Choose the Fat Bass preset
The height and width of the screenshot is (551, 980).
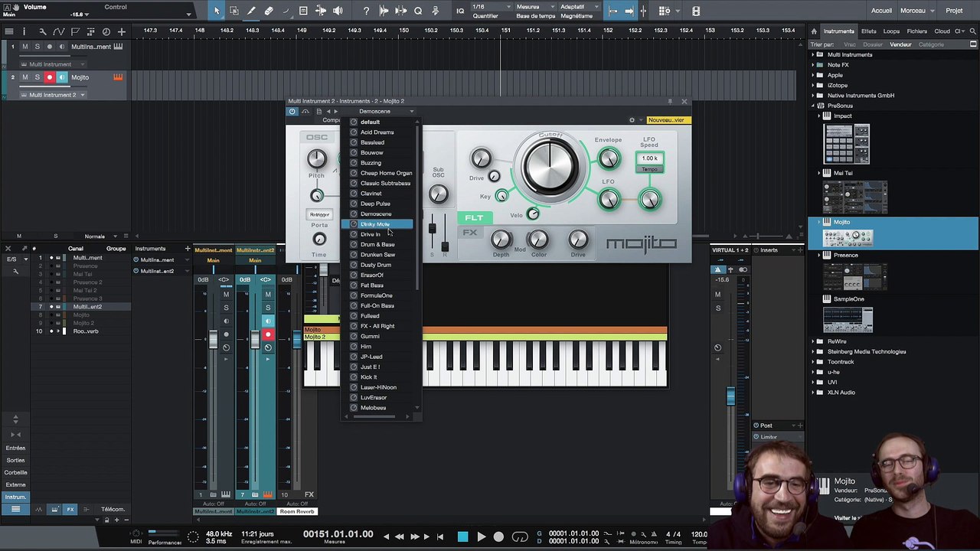click(372, 285)
